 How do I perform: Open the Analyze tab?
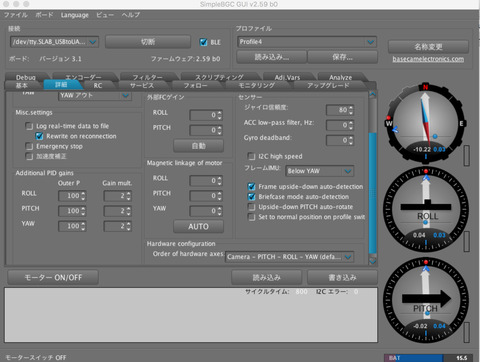tap(341, 77)
